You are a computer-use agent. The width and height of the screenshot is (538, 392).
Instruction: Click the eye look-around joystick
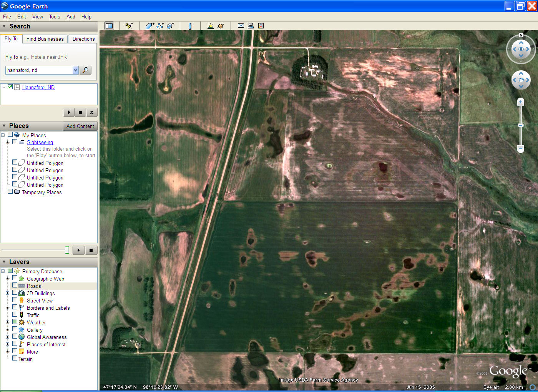(521, 49)
